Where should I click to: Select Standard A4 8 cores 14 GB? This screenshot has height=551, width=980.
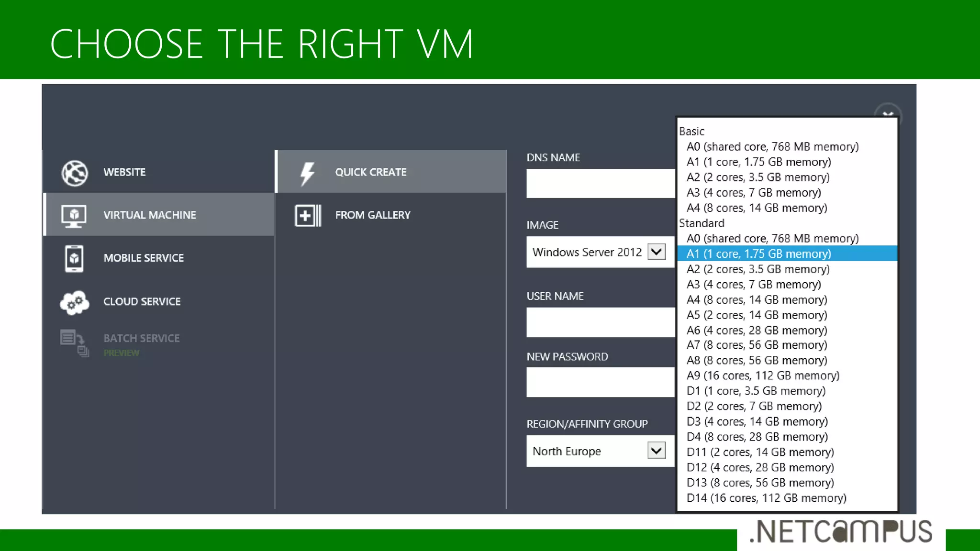[x=787, y=299]
